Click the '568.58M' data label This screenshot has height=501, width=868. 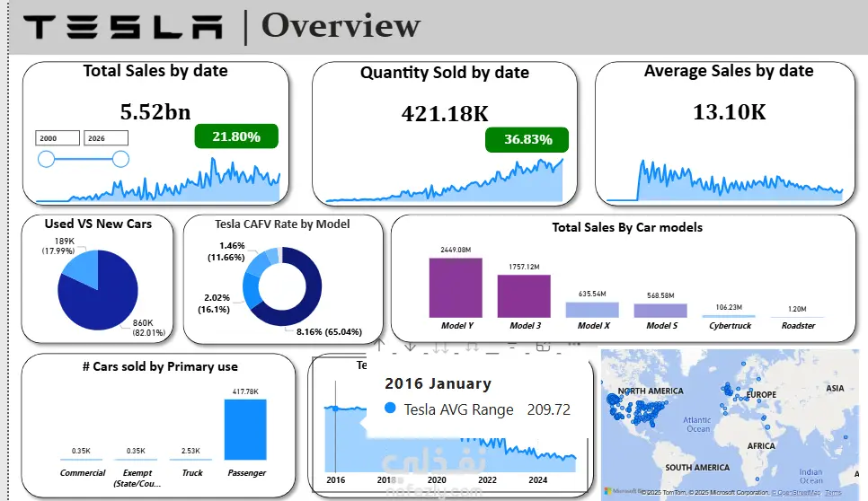(660, 296)
